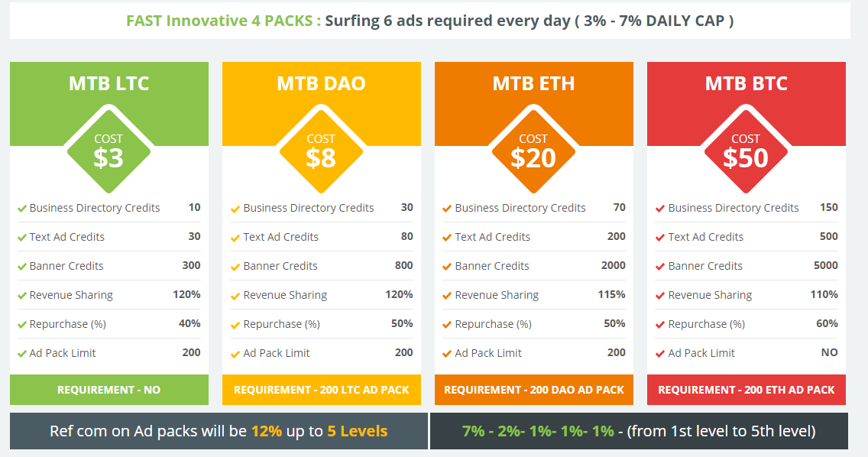Click the yellow $8 cost diamond
This screenshot has height=457, width=868.
321,151
